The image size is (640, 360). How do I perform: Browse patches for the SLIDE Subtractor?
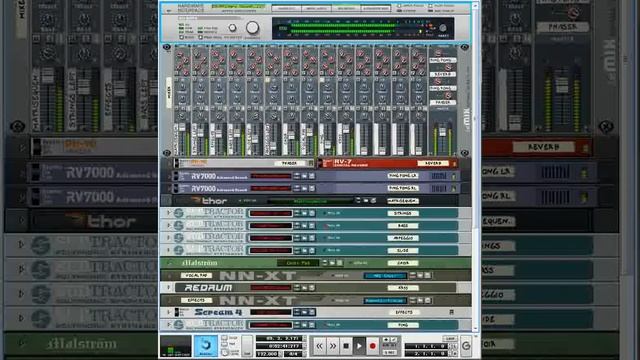coord(304,250)
